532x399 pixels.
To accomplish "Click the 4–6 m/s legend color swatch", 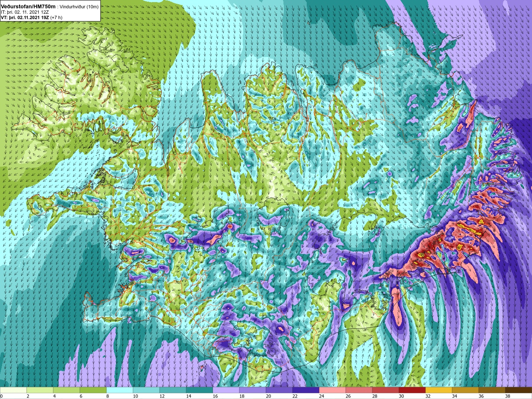I will (x=66, y=390).
